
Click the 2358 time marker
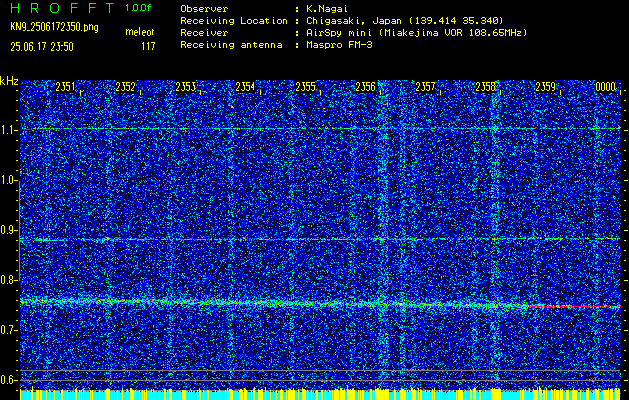(485, 87)
